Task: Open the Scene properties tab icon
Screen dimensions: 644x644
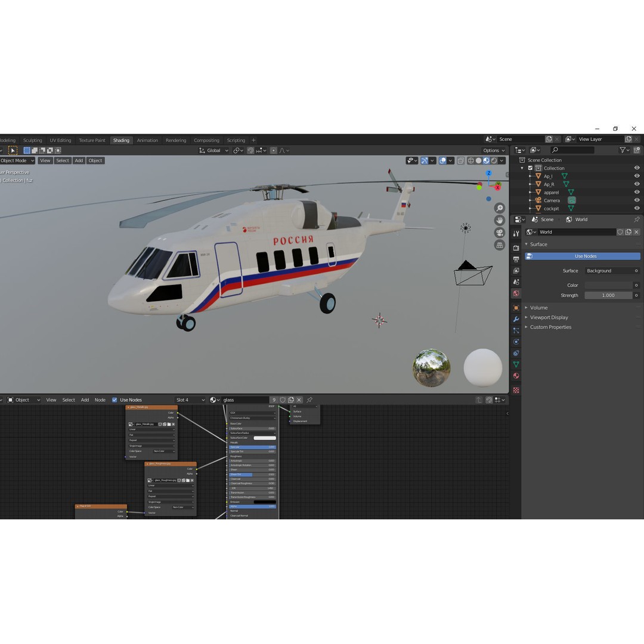Action: point(516,282)
